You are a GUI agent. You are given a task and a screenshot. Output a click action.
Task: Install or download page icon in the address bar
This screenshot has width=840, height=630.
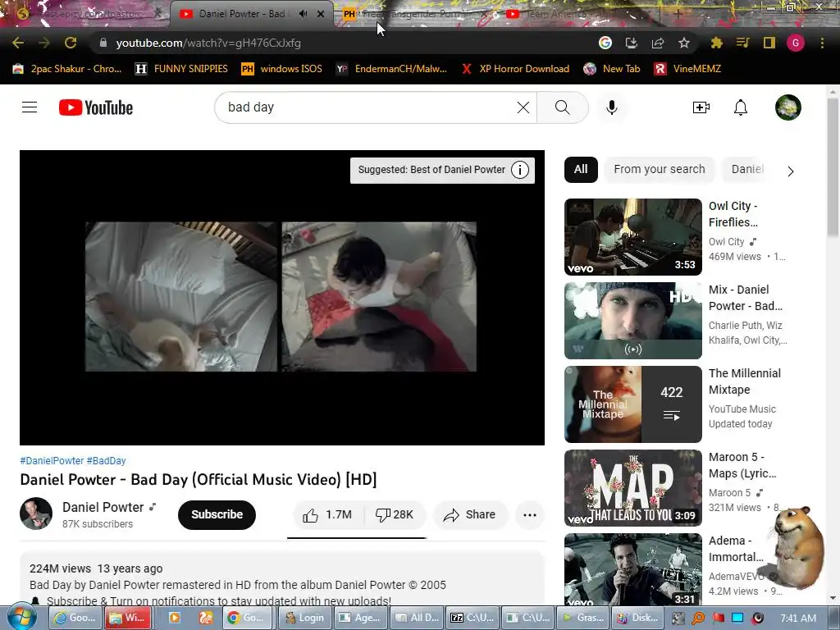pos(632,43)
